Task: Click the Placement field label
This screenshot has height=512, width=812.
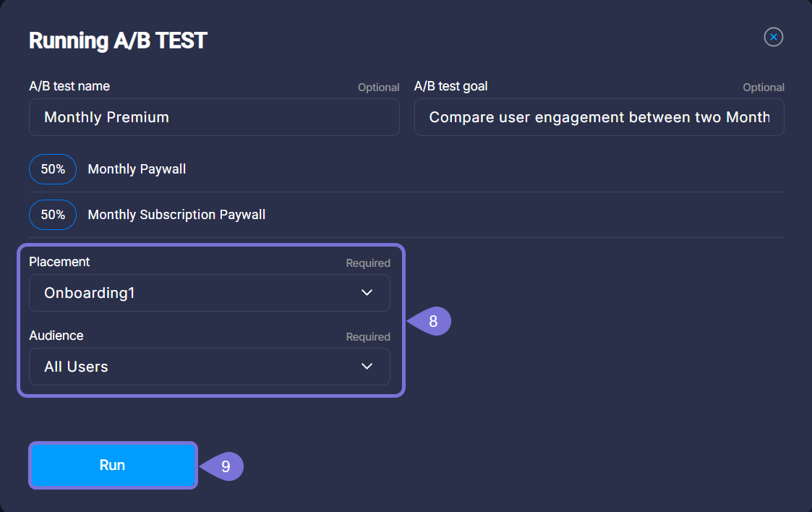Action: 59,262
